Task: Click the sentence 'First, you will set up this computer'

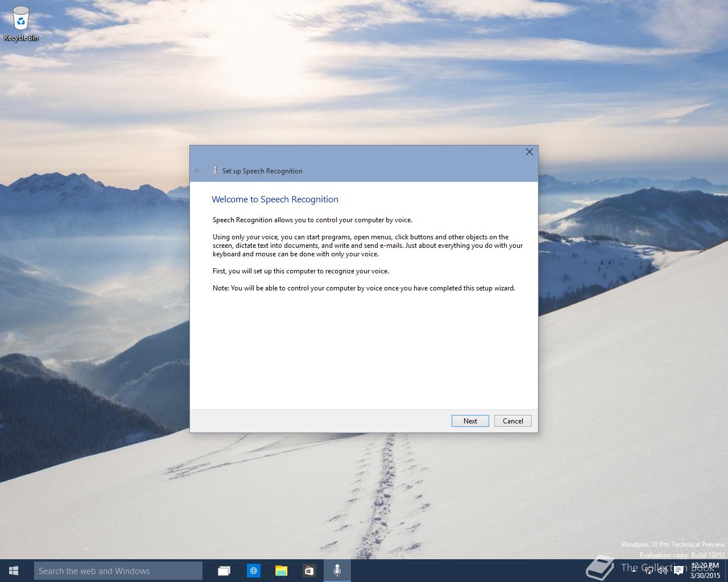Action: tap(301, 271)
